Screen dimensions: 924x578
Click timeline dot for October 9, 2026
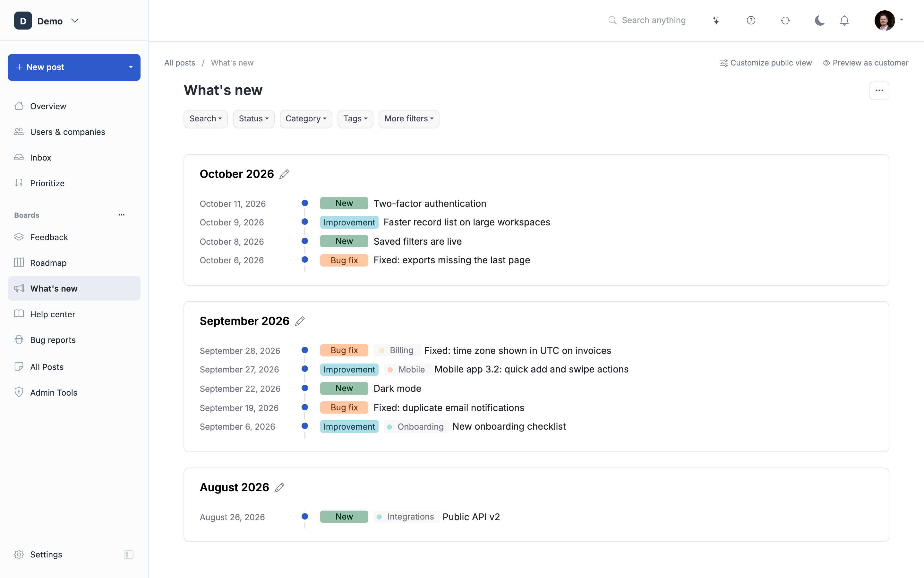click(x=305, y=222)
